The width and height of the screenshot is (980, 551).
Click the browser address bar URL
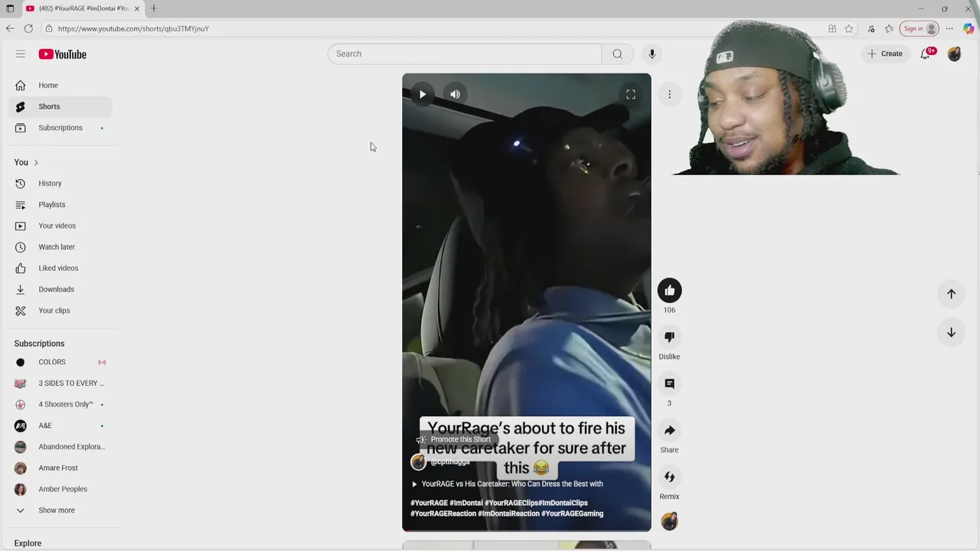click(133, 28)
